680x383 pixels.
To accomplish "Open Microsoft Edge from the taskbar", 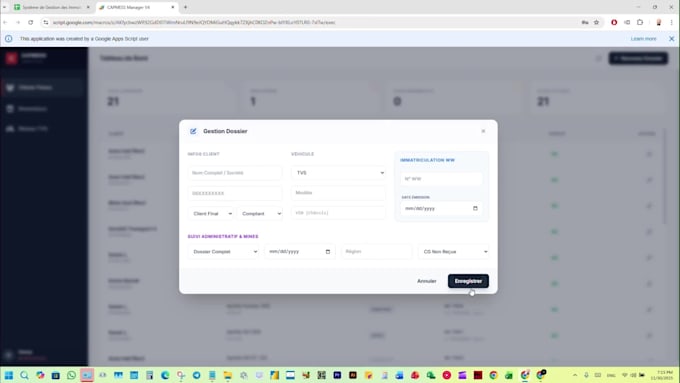I will pyautogui.click(x=165, y=375).
